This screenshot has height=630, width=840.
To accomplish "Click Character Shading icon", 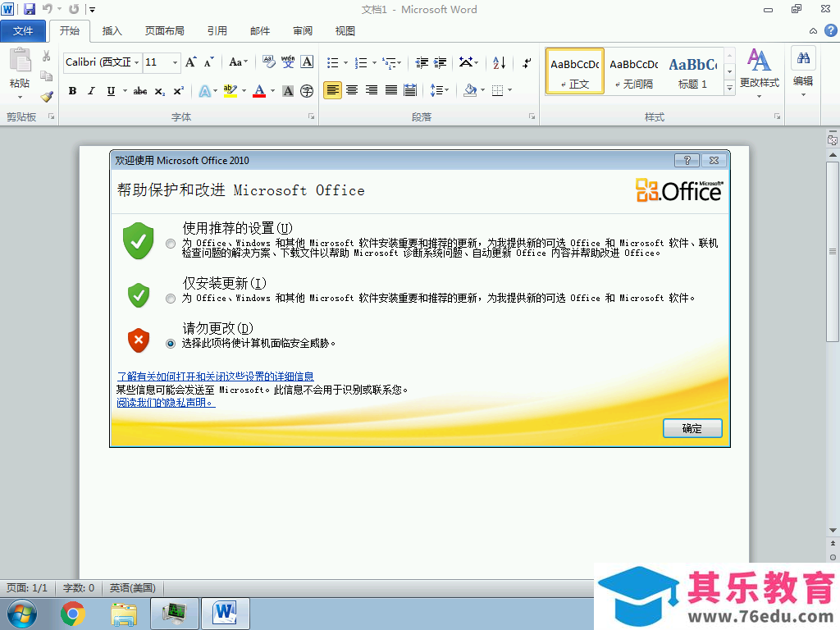I will pos(288,91).
